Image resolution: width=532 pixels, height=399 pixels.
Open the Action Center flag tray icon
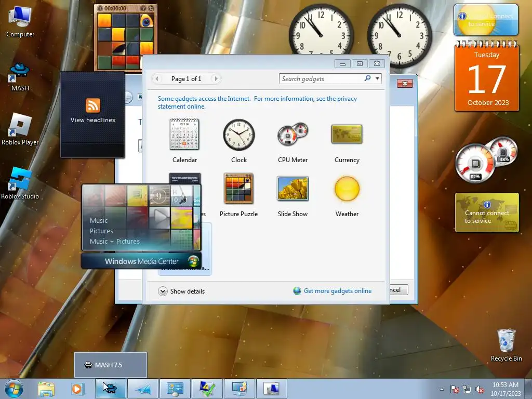pos(454,389)
